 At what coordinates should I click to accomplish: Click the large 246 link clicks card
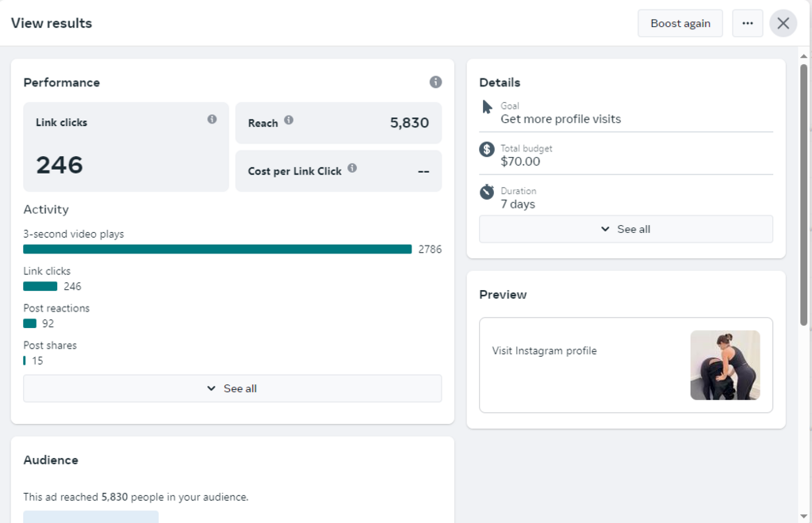pos(125,147)
